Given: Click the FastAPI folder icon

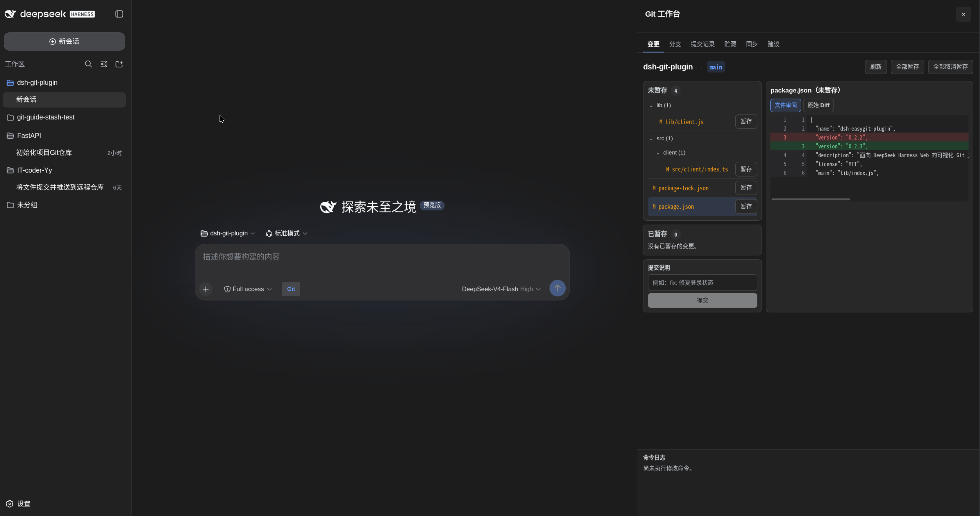Looking at the screenshot, I should [x=10, y=135].
